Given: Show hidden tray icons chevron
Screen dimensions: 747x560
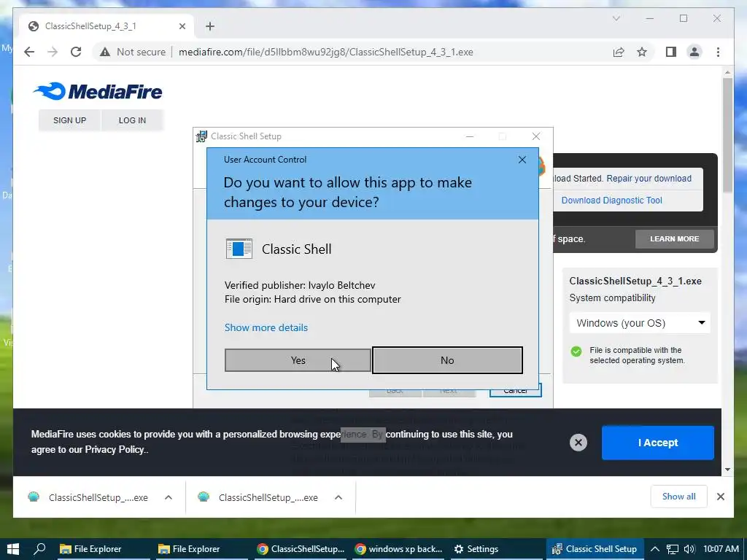Looking at the screenshot, I should click(x=655, y=549).
